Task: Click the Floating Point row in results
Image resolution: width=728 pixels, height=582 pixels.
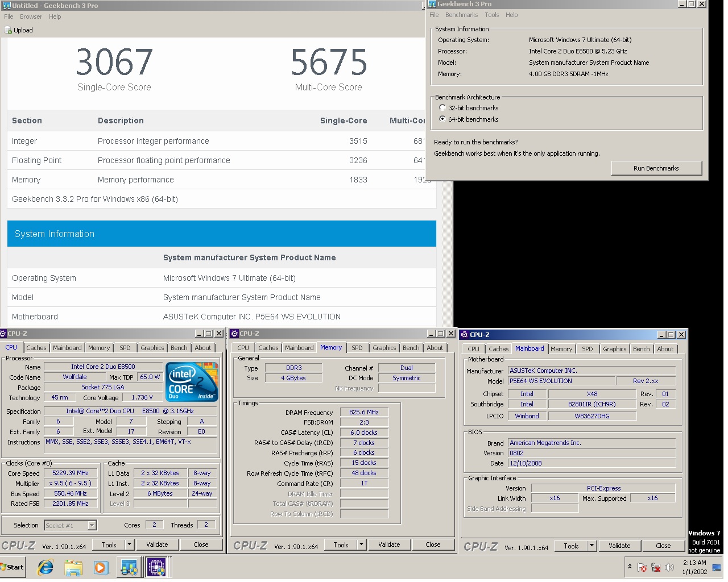Action: pos(222,160)
